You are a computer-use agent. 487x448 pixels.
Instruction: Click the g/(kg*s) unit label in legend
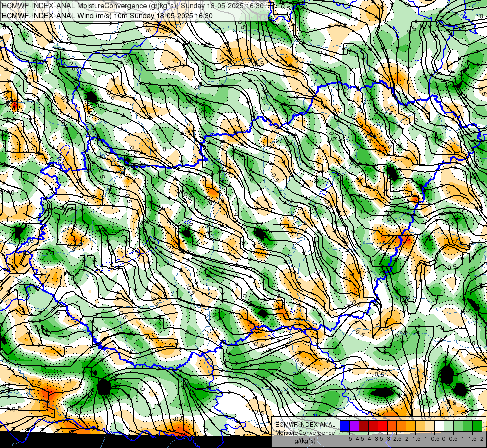pos(305,441)
